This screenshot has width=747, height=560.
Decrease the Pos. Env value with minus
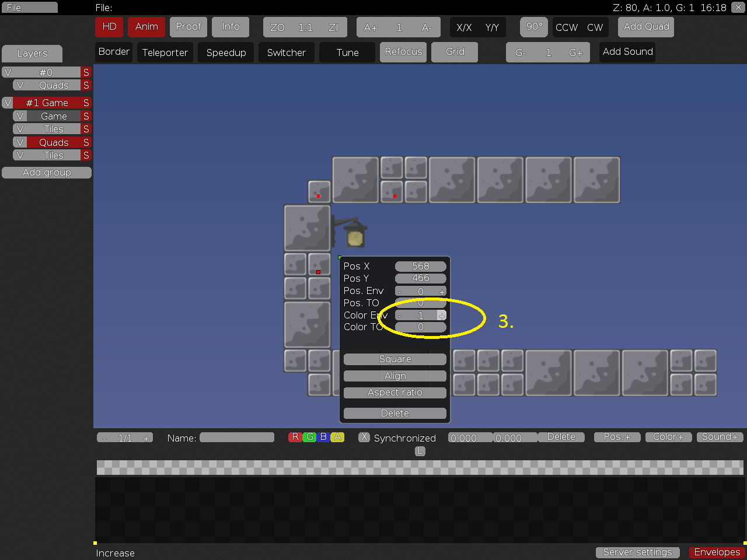coord(400,292)
